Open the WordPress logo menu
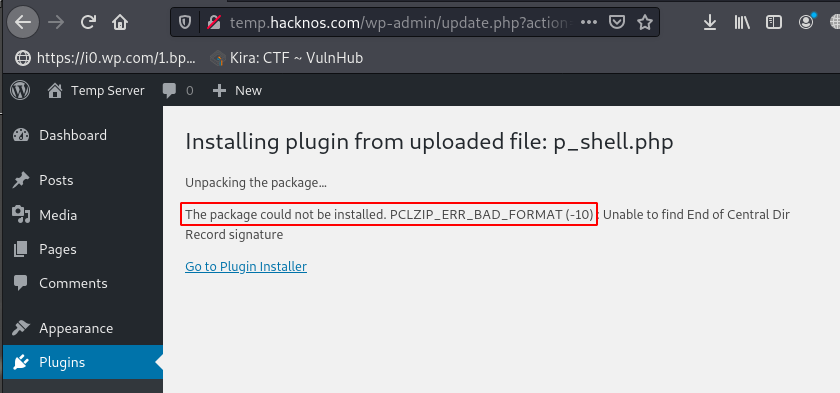 pos(20,90)
